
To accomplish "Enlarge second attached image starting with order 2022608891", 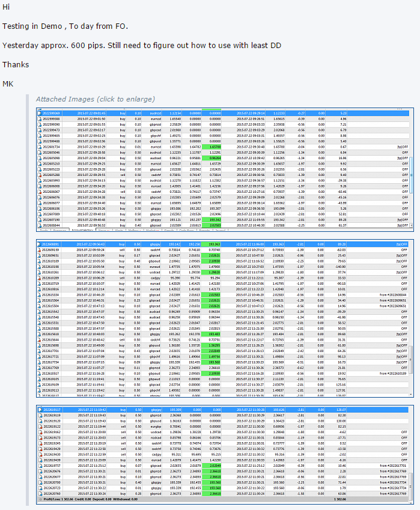I will tap(225, 318).
